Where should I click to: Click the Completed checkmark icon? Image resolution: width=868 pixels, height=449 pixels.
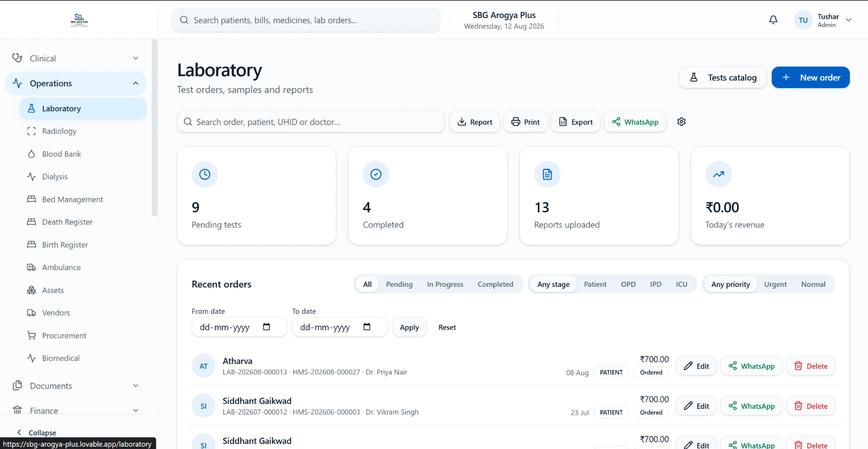[376, 174]
